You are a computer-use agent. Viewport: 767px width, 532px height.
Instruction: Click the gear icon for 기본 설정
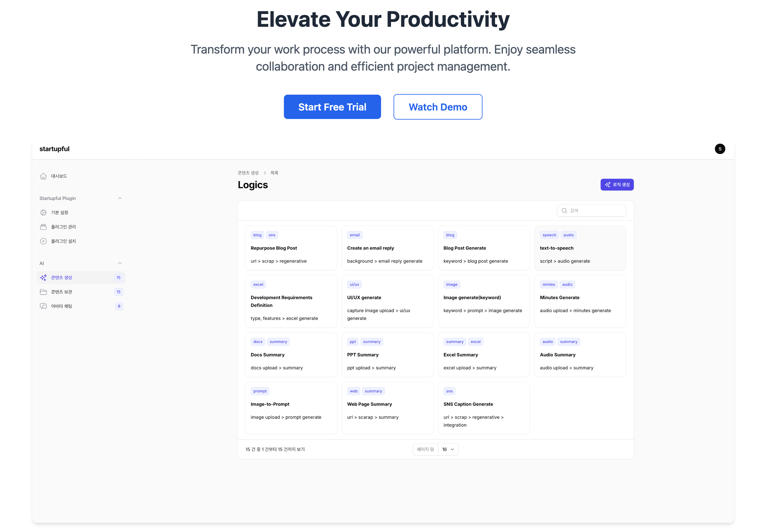43,213
